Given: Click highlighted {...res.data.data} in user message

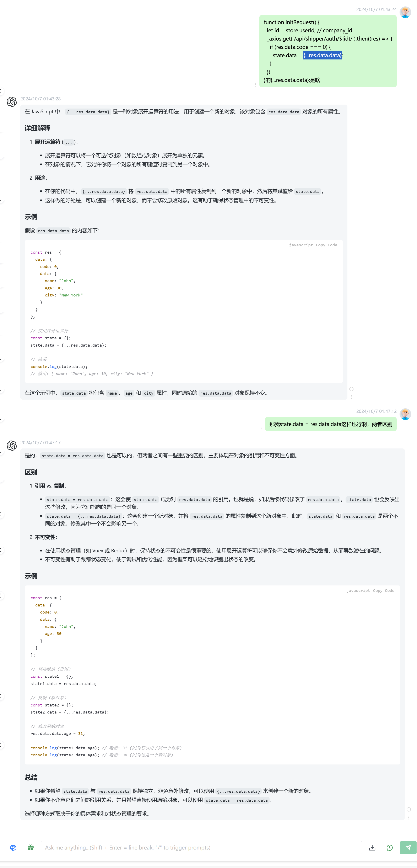Looking at the screenshot, I should click(323, 55).
